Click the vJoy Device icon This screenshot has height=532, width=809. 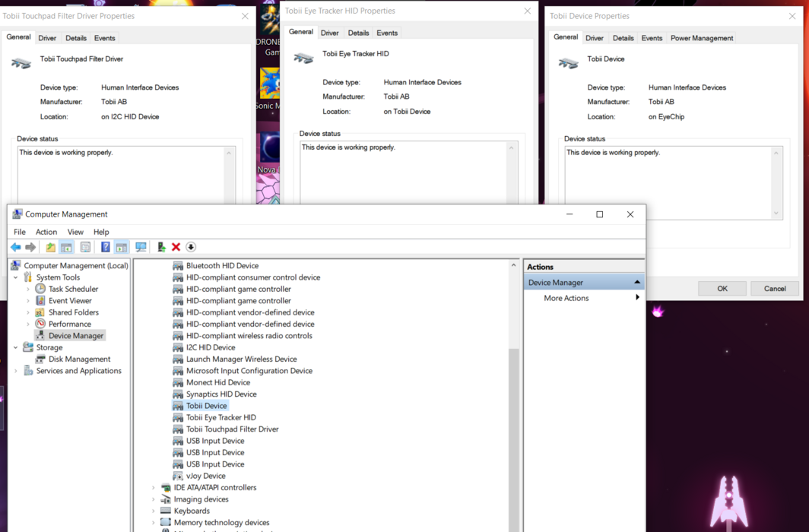pyautogui.click(x=178, y=476)
